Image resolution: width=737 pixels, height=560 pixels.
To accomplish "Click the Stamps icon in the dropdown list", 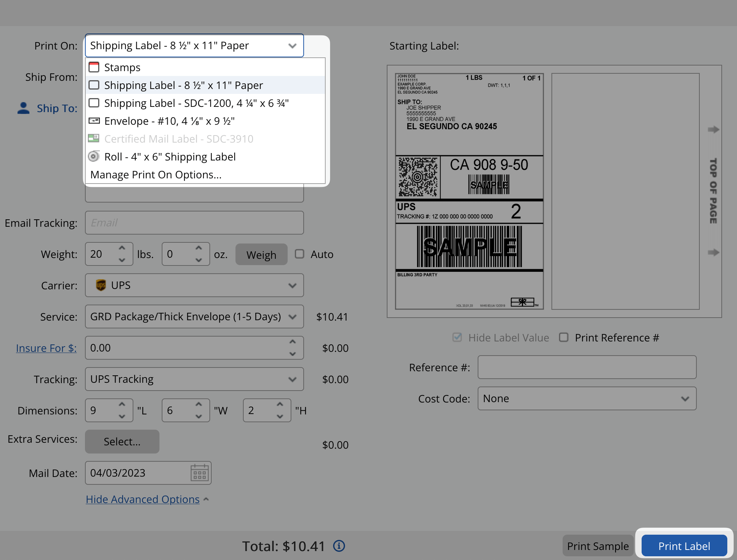I will click(x=94, y=67).
